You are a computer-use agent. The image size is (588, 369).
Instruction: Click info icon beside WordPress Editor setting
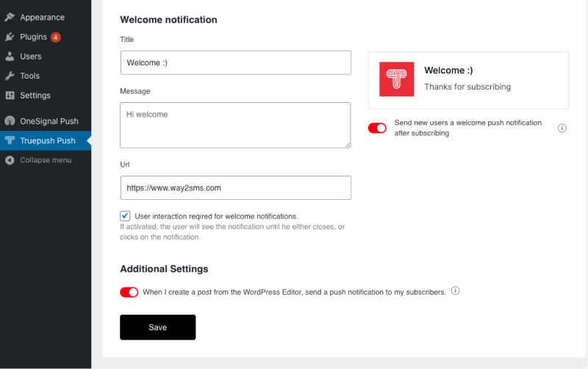(455, 291)
